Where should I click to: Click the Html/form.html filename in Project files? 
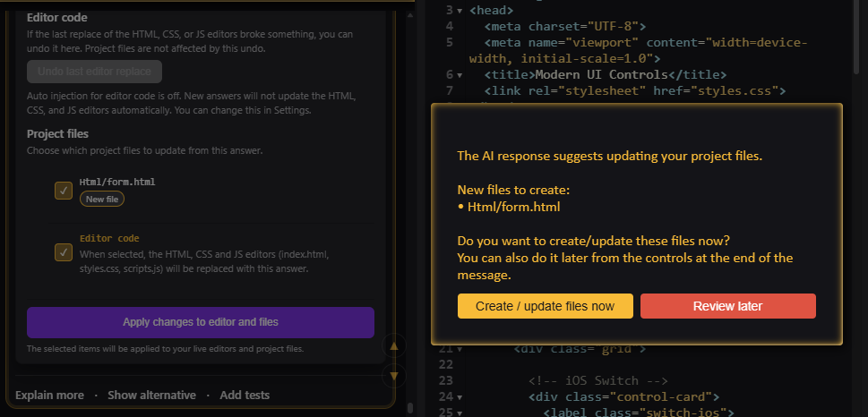coord(117,182)
